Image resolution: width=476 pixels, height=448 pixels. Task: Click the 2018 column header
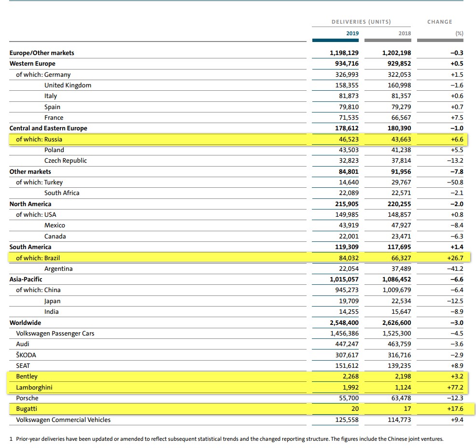coord(405,33)
